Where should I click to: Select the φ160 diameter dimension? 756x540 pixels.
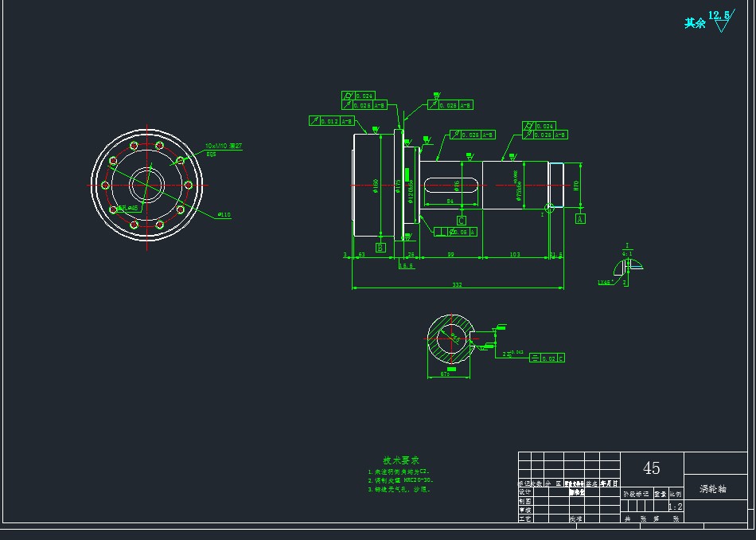(x=375, y=186)
